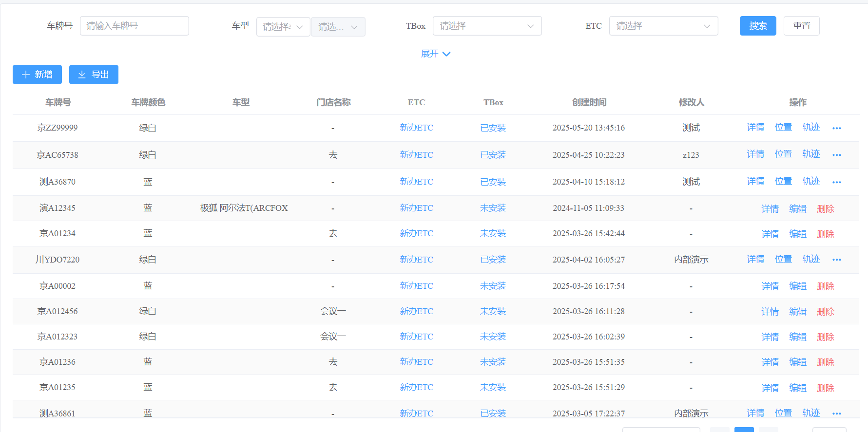Click the 新增 button with plus icon

tap(37, 75)
